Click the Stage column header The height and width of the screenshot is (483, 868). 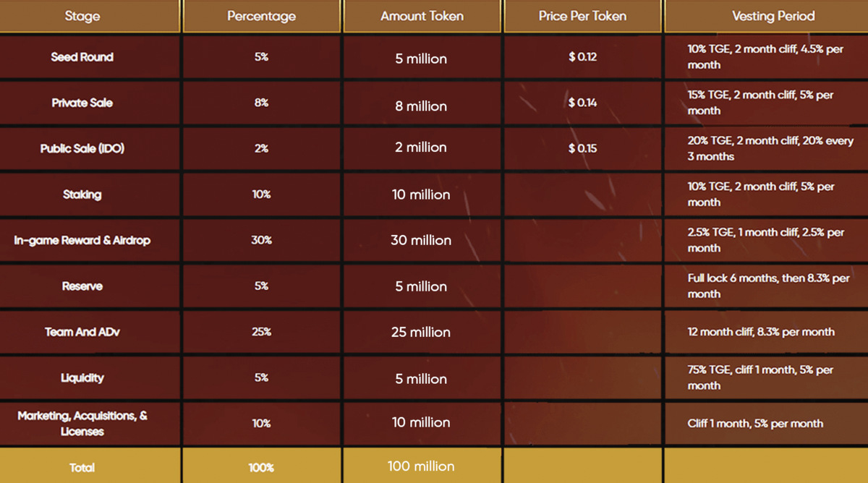[82, 16]
